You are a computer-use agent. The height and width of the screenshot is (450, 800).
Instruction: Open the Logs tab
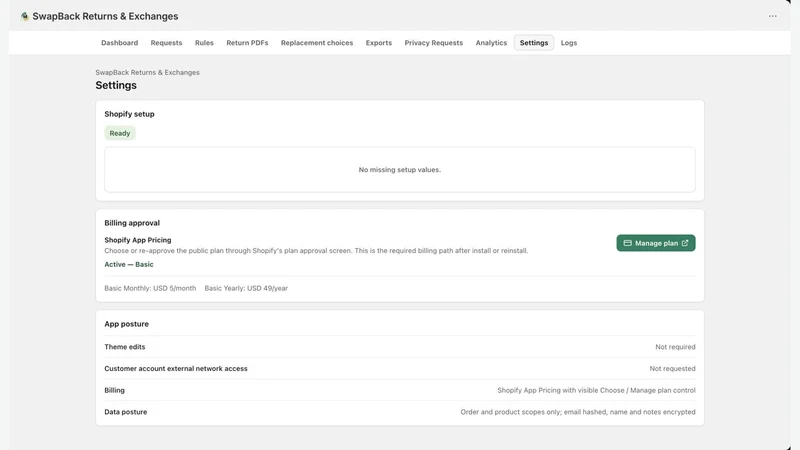click(x=569, y=43)
